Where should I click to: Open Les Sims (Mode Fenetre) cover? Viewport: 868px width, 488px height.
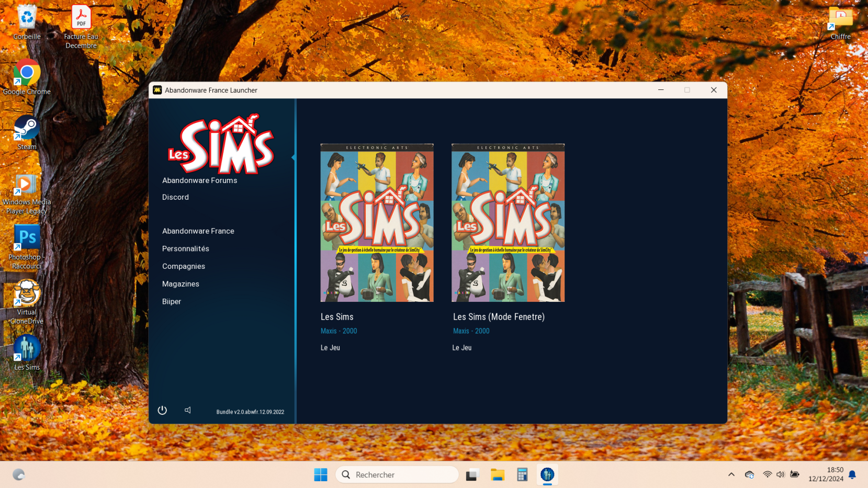pyautogui.click(x=508, y=223)
